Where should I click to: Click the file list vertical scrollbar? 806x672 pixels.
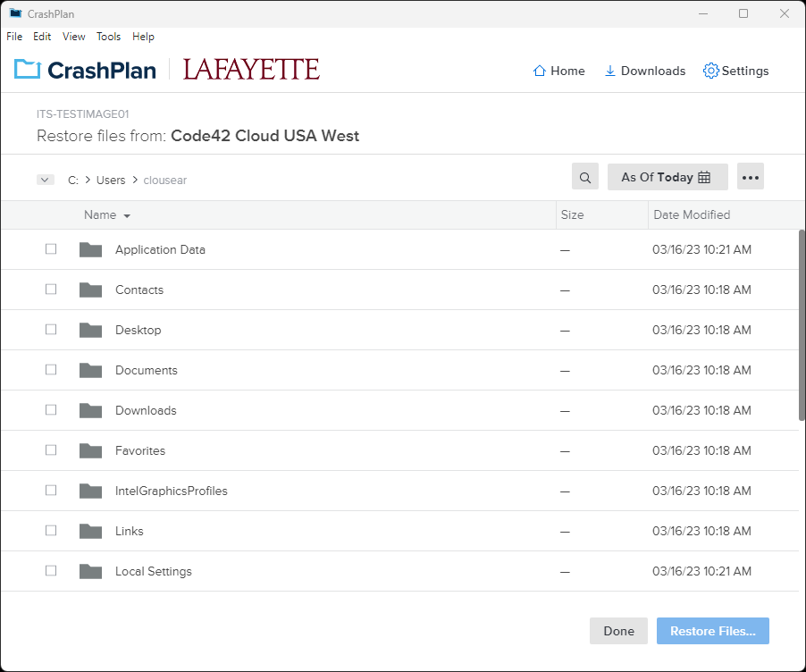[x=802, y=326]
